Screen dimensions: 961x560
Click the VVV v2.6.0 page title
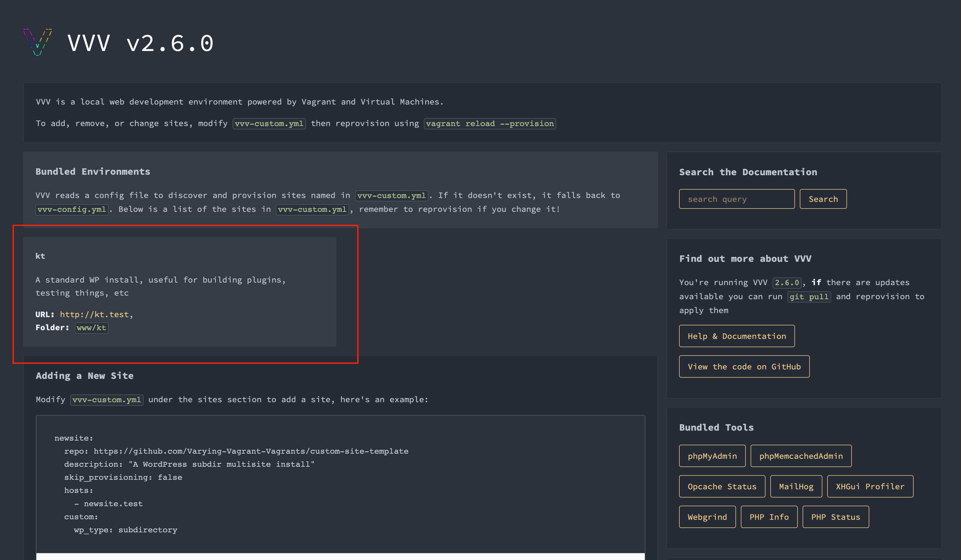(x=140, y=43)
